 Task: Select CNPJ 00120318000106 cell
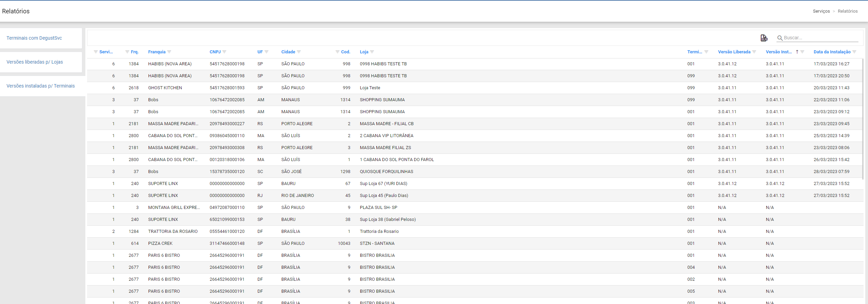click(227, 160)
